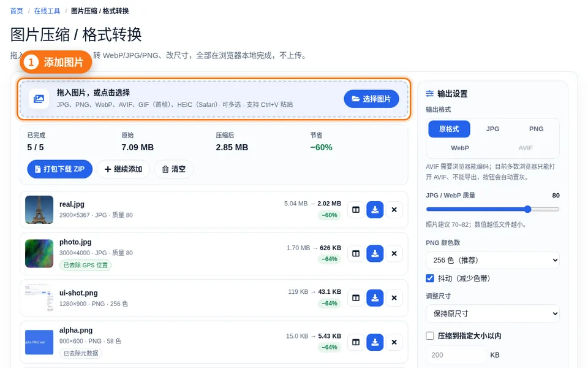Click the image upload icon in drop zone

39,99
